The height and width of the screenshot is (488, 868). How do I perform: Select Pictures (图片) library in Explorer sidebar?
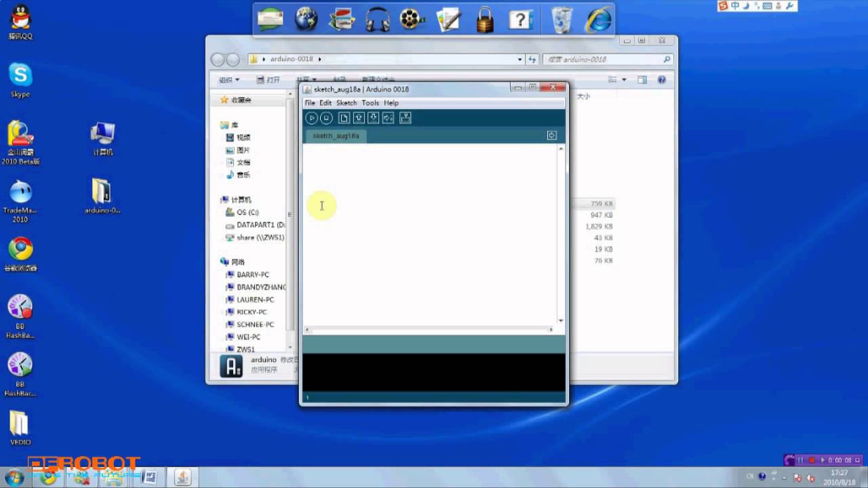[x=238, y=150]
